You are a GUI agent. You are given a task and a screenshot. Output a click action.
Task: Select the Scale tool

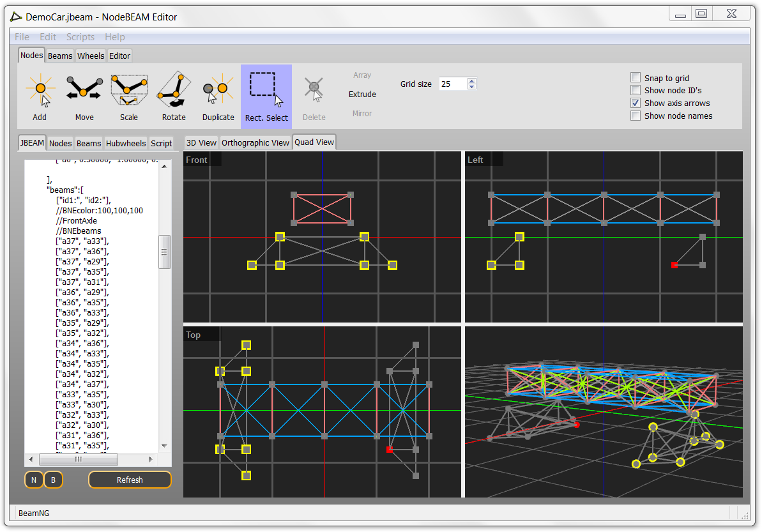(129, 96)
